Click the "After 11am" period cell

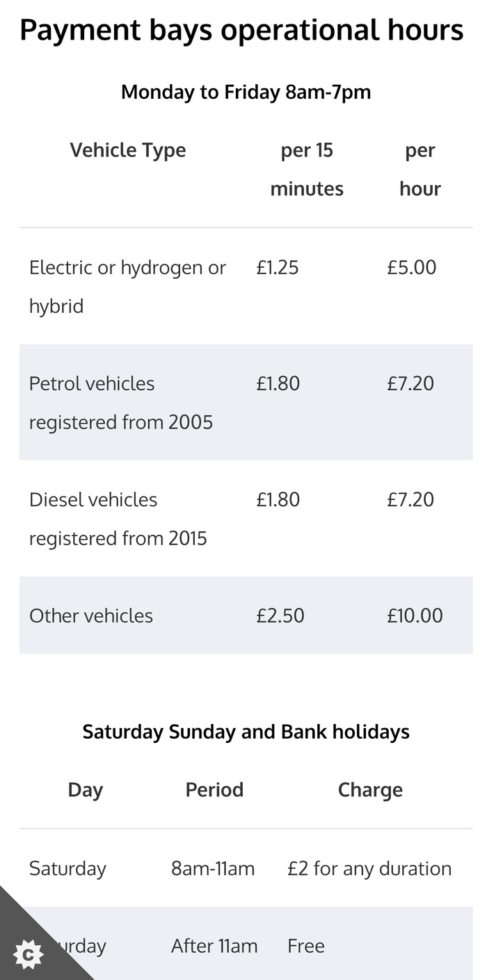(x=214, y=946)
